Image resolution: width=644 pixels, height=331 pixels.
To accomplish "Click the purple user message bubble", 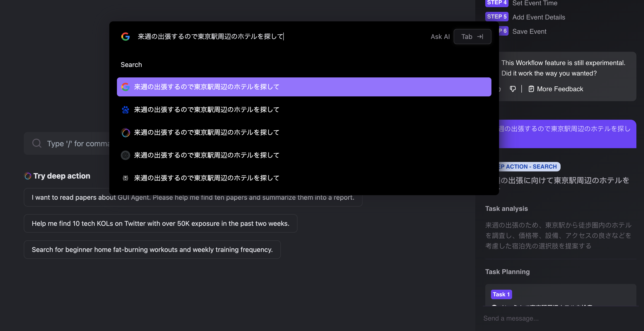I will [x=567, y=134].
